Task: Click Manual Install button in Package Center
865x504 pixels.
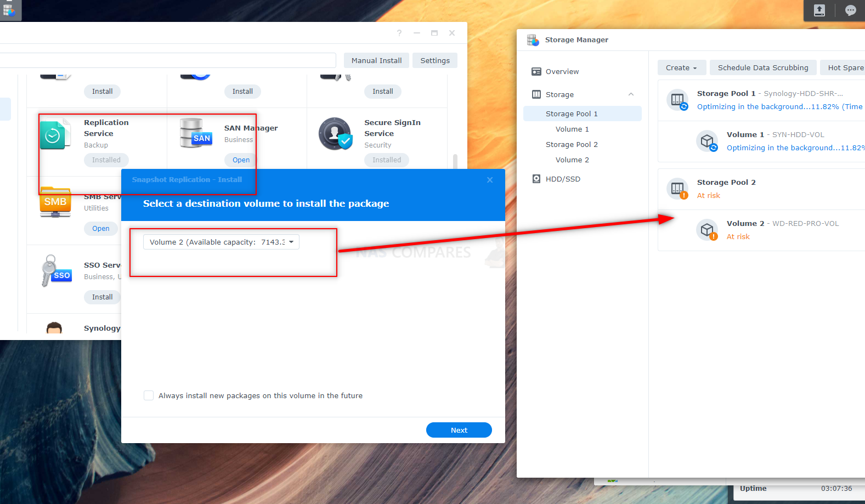Action: click(x=376, y=60)
